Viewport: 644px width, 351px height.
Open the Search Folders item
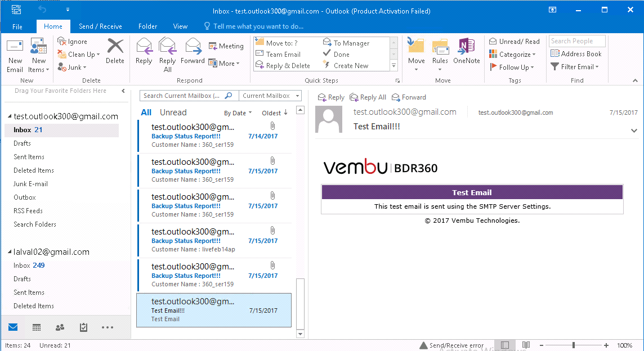34,224
